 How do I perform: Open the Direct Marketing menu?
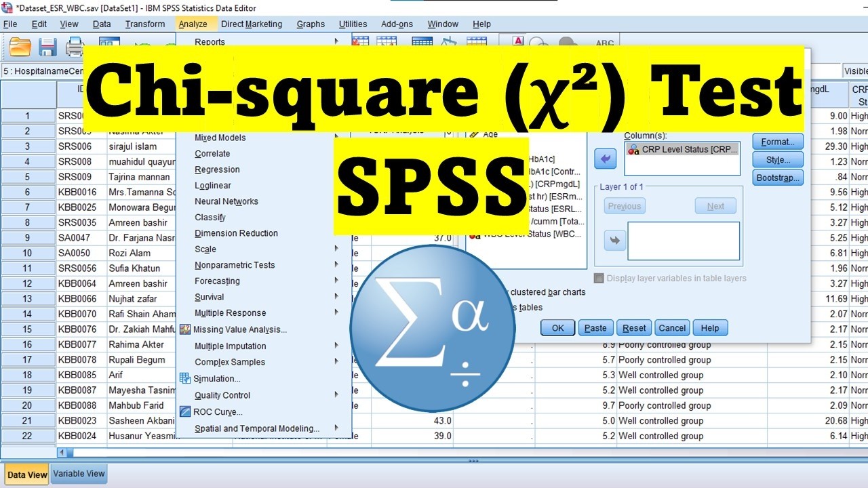[x=252, y=24]
